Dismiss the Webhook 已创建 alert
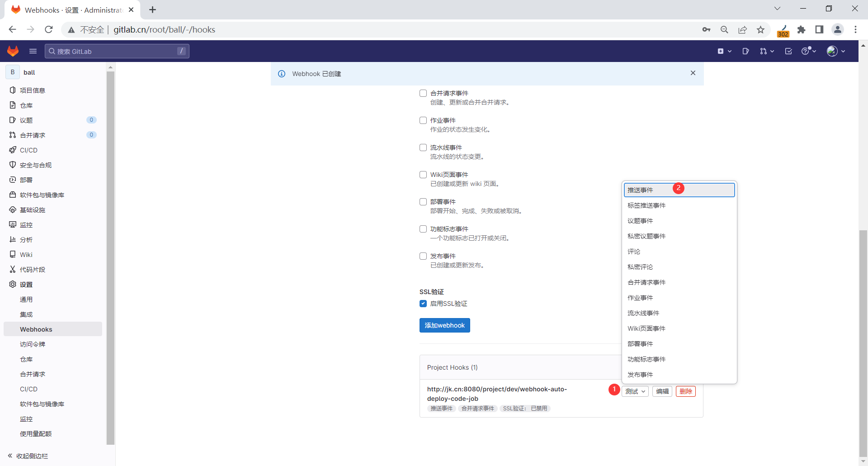Viewport: 868px width, 466px height. point(693,73)
